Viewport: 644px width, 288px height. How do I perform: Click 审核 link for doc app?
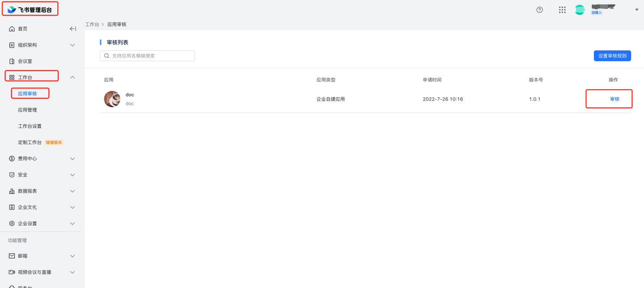(614, 99)
